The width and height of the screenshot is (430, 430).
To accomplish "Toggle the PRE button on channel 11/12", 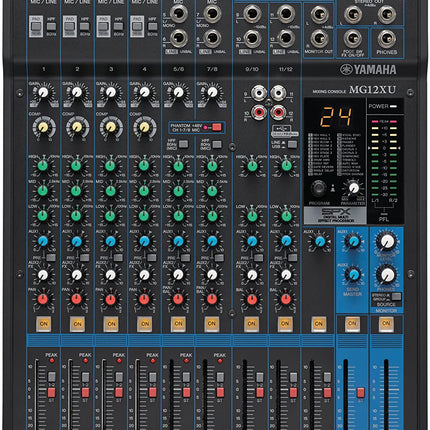I will point(293,257).
